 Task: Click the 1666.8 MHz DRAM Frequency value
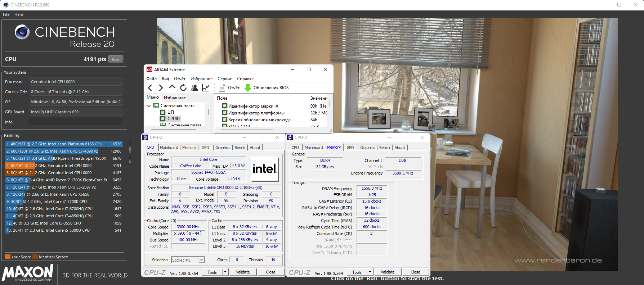[372, 188]
